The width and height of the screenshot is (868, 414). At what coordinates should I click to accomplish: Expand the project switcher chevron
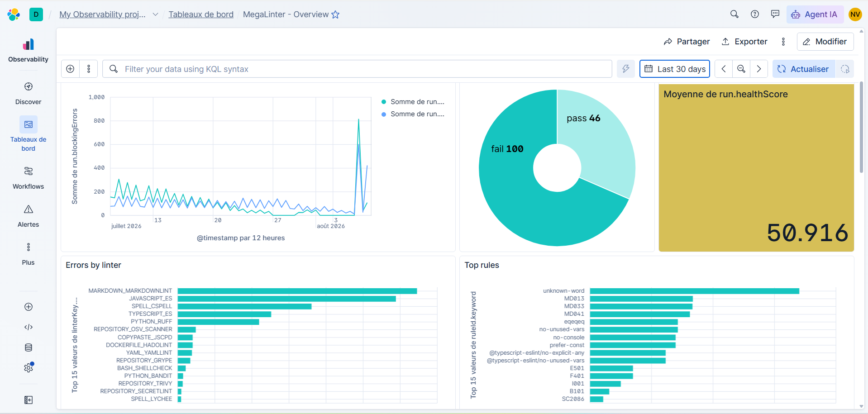click(155, 14)
